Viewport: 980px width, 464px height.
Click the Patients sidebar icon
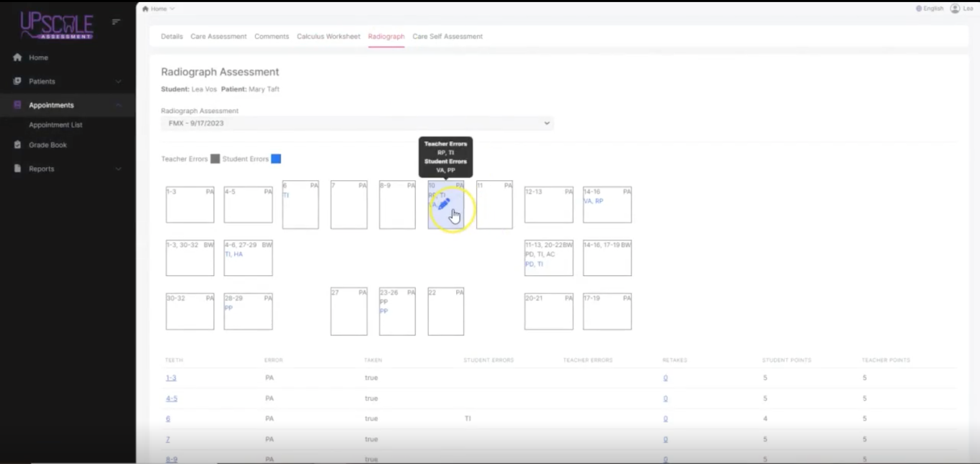(17, 81)
